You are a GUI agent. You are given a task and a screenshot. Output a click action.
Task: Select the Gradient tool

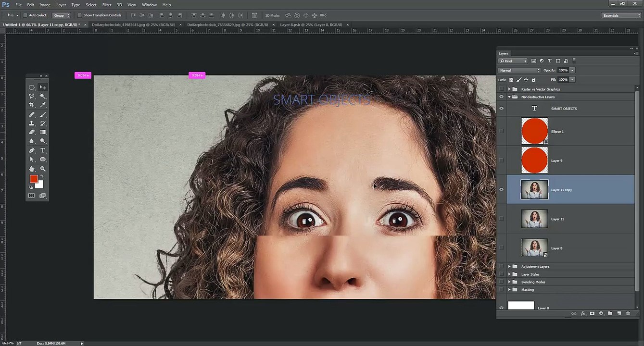coord(43,132)
